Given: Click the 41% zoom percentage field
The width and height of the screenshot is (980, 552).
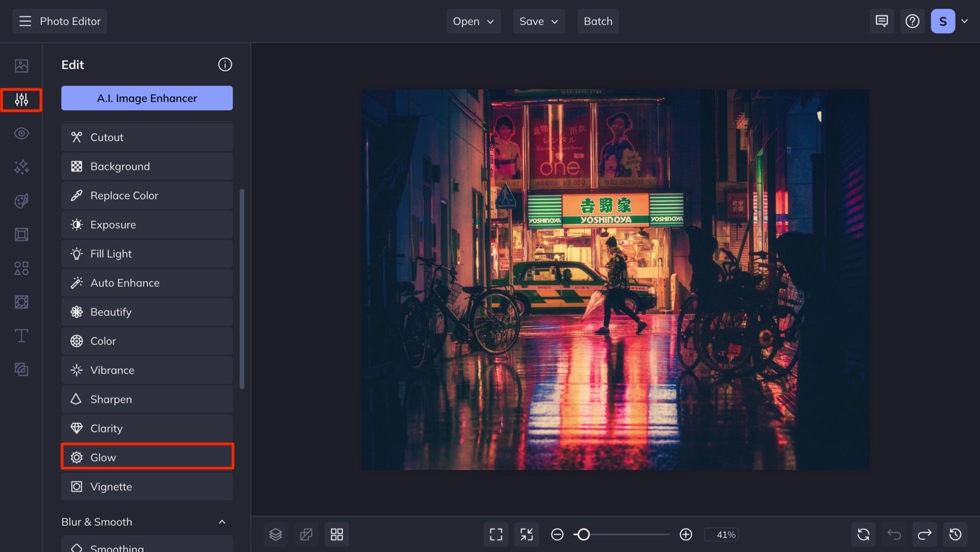Looking at the screenshot, I should coord(722,534).
